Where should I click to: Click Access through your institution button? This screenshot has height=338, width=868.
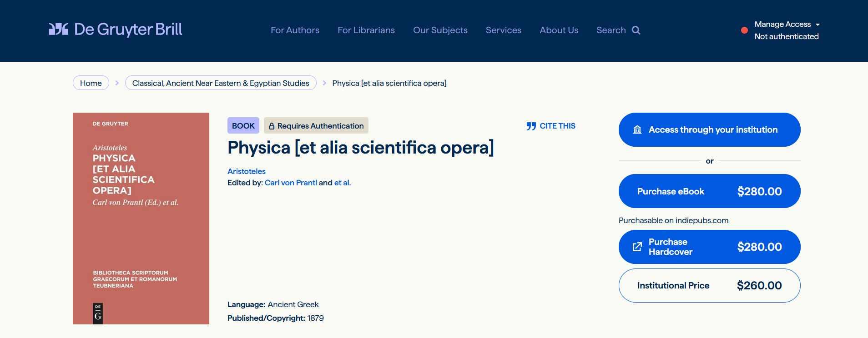pyautogui.click(x=710, y=130)
